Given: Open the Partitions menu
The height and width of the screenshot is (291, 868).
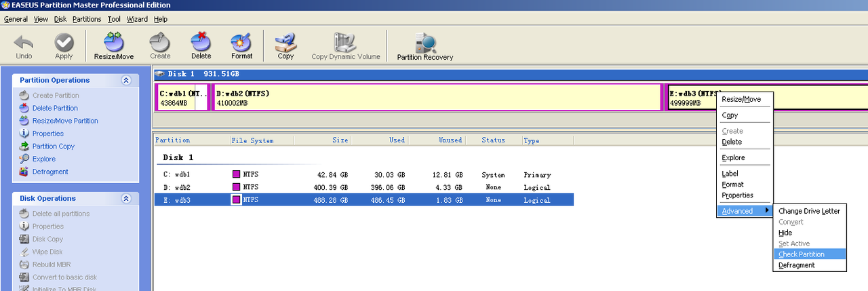Looking at the screenshot, I should (87, 19).
